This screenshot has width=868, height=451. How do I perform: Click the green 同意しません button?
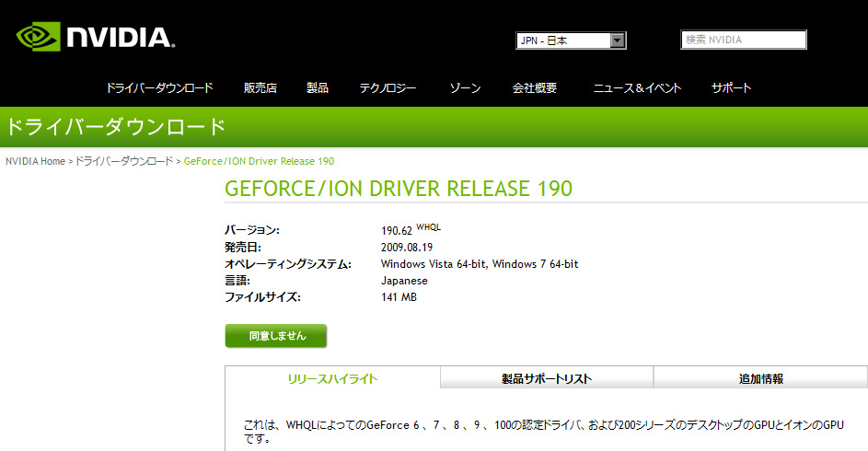pos(275,336)
